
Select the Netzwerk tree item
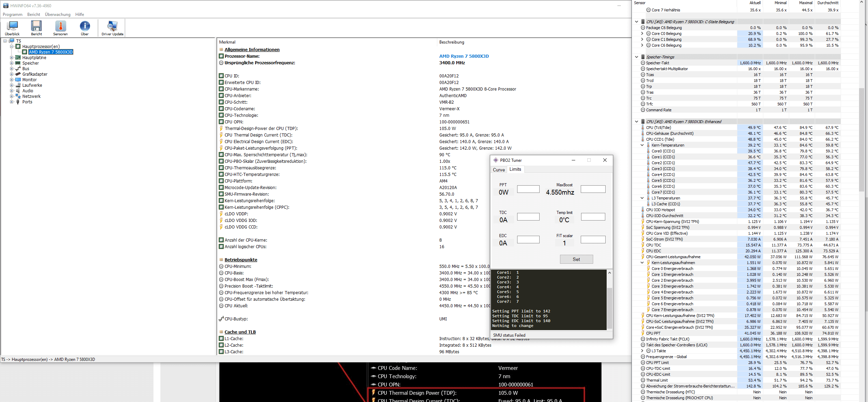tap(31, 96)
